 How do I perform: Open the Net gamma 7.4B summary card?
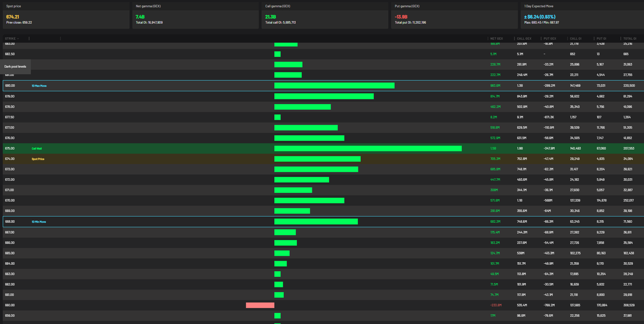[x=194, y=15]
